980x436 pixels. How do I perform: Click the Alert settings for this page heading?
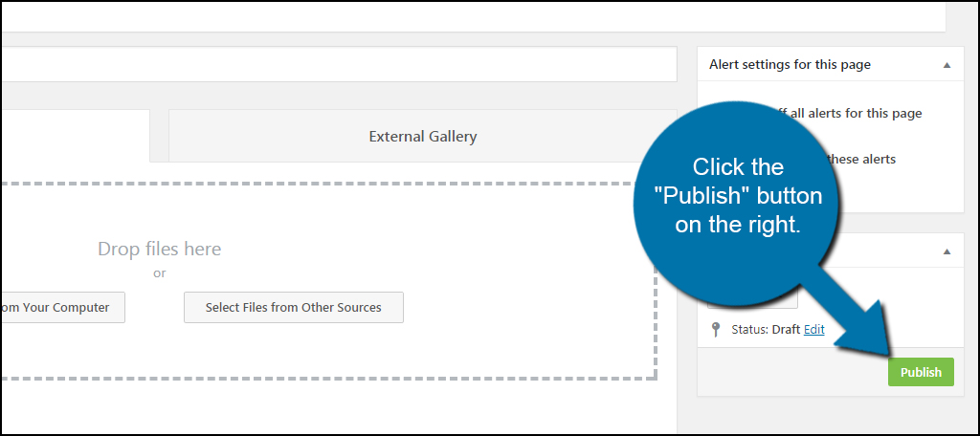[790, 64]
